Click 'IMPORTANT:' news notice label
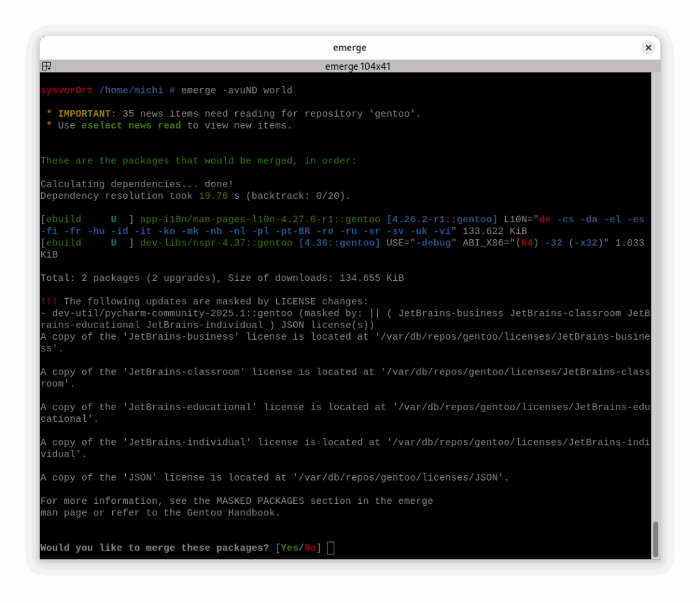This screenshot has height=603, width=700. tap(87, 113)
